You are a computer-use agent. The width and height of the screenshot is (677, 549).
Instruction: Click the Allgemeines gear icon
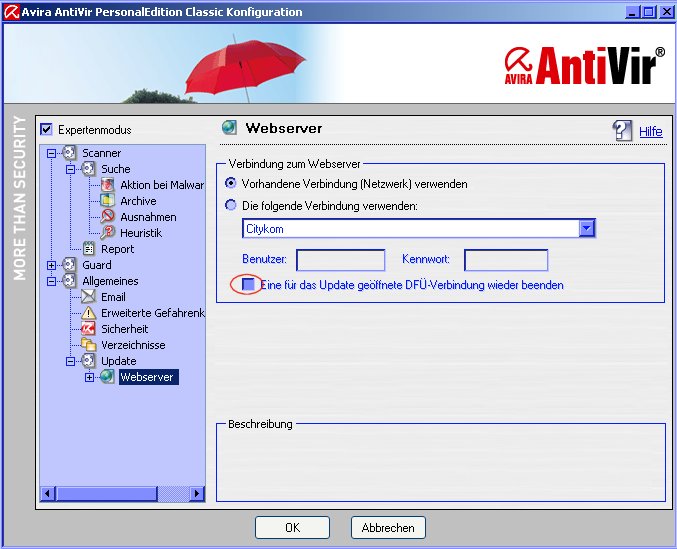[69, 281]
